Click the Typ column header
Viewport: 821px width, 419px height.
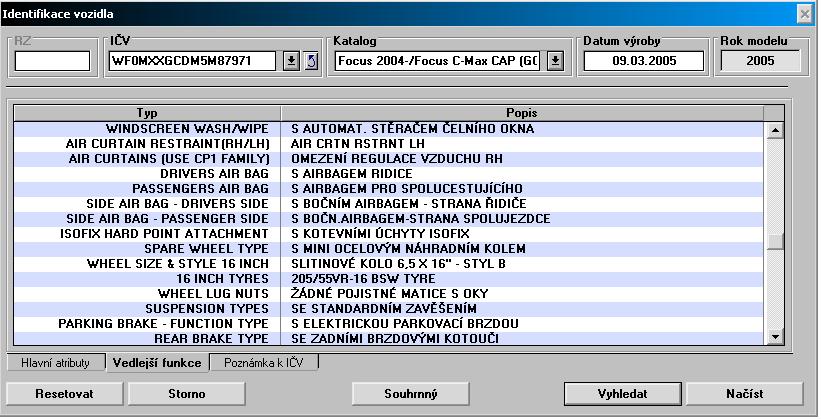click(x=147, y=112)
